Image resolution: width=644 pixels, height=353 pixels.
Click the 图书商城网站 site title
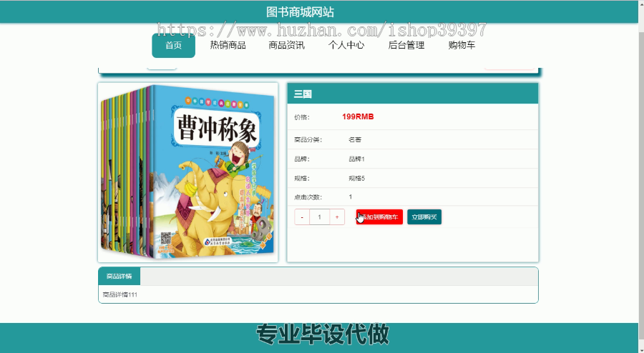[300, 12]
